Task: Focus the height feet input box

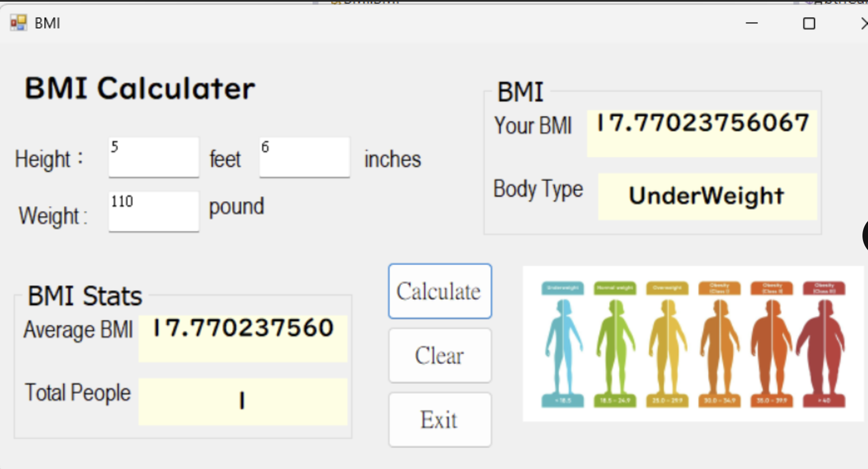Action: point(154,158)
